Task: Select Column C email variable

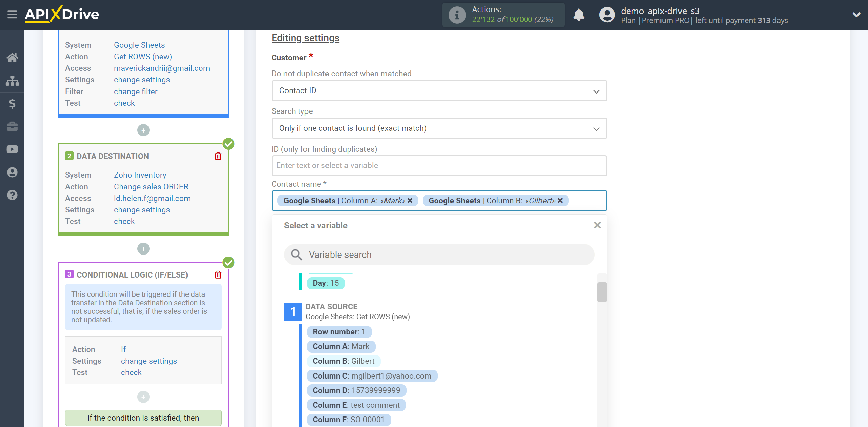Action: 372,375
